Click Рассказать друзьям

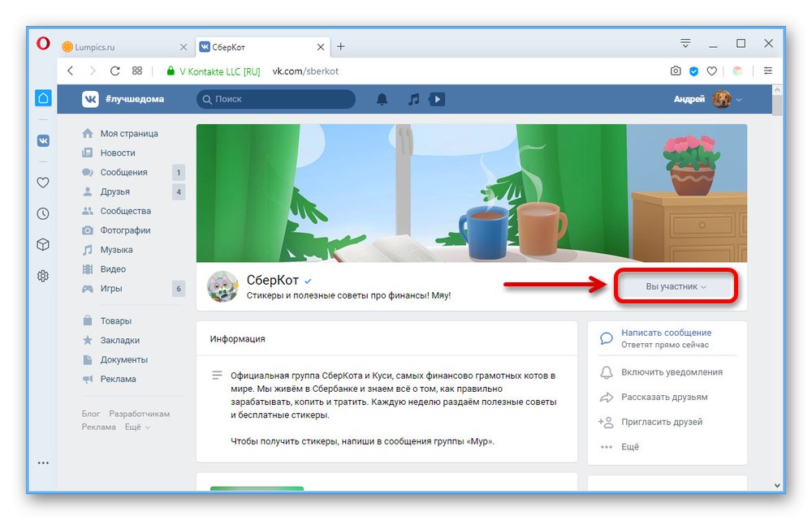click(664, 397)
